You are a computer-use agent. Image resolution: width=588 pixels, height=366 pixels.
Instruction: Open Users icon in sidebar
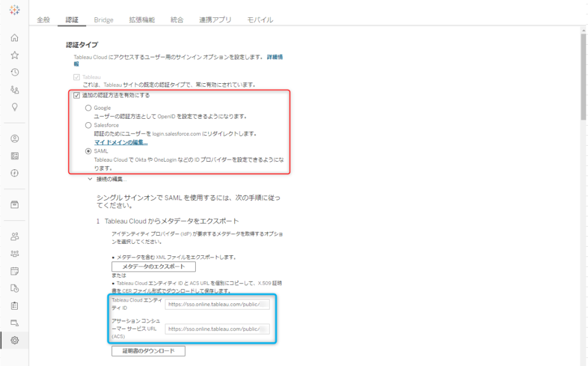[x=14, y=236]
